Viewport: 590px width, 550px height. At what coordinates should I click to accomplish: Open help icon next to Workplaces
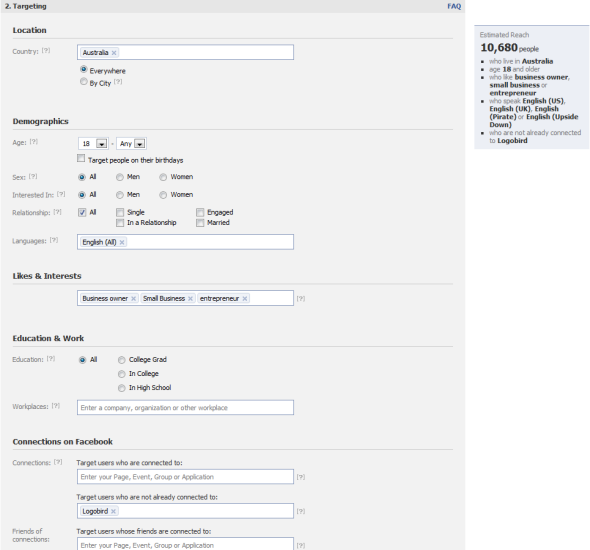pyautogui.click(x=56, y=406)
